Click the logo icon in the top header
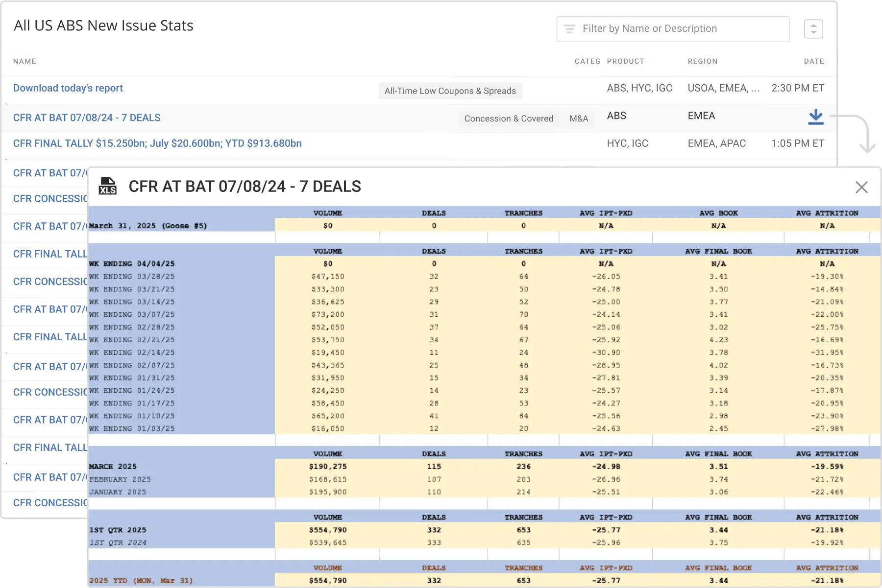The height and width of the screenshot is (588, 882). (x=22, y=24)
